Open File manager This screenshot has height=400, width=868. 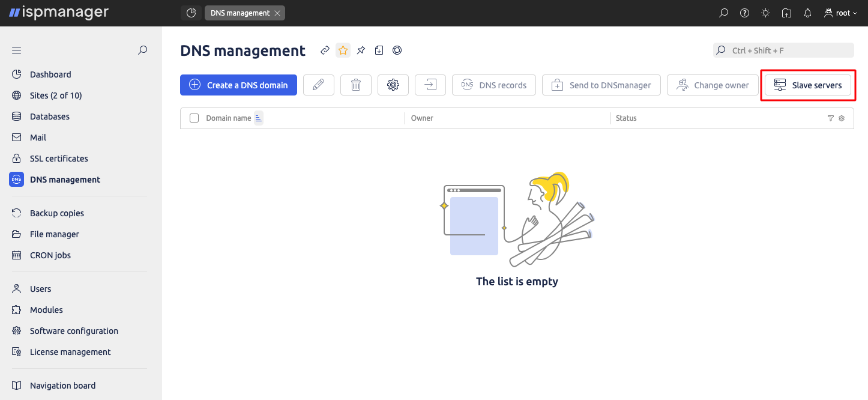point(55,234)
